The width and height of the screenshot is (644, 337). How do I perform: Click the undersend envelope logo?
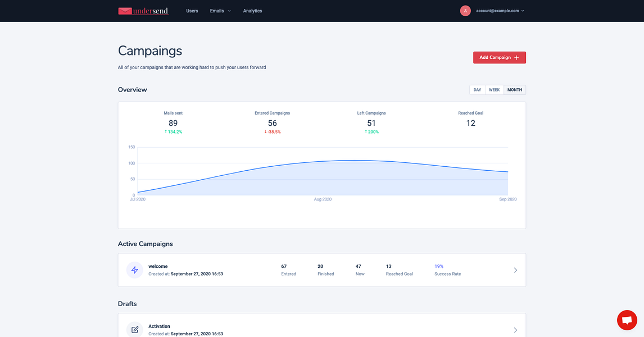coord(125,11)
